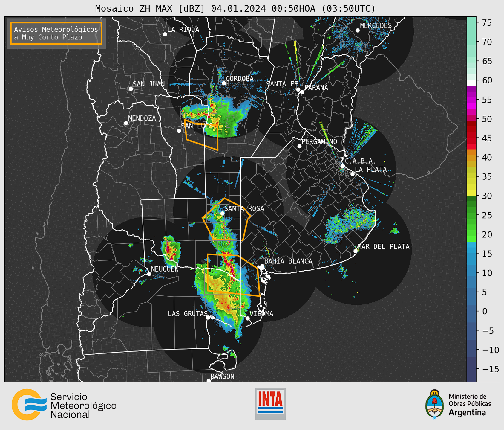The width and height of the screenshot is (504, 430).
Task: Click the C.A.B.A. city marker dot
Action: pos(343,166)
